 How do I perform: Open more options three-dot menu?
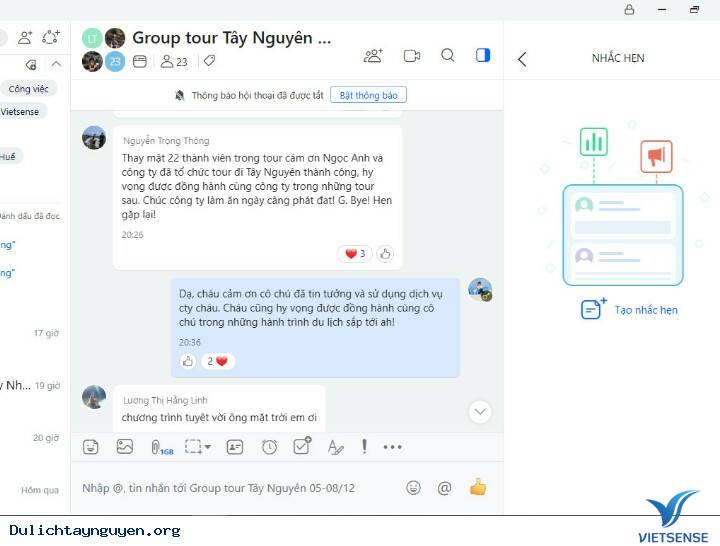point(393,447)
